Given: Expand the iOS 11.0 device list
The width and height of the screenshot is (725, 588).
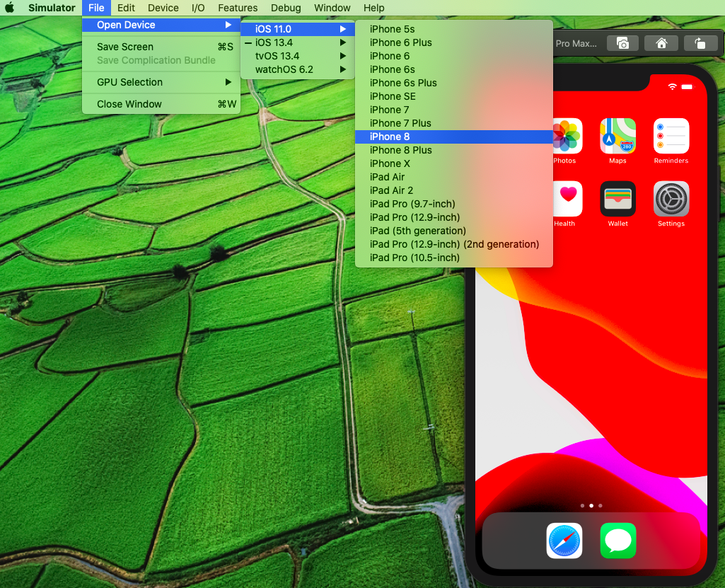Looking at the screenshot, I should coord(298,29).
